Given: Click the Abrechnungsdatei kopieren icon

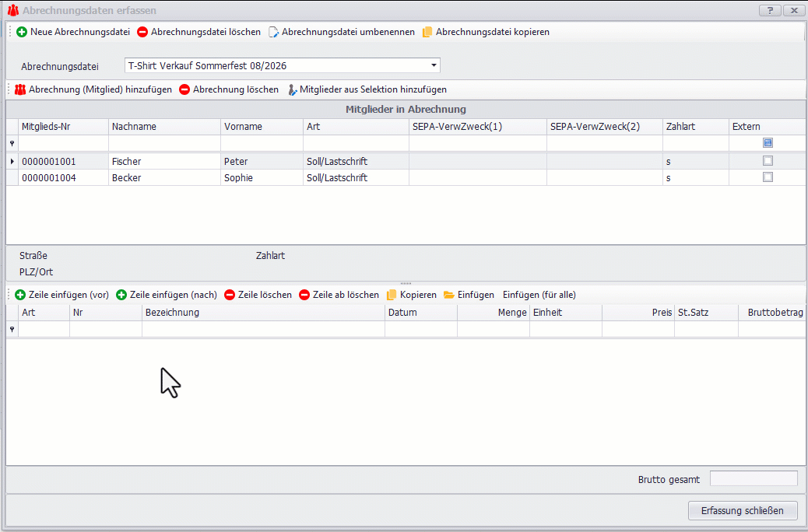Looking at the screenshot, I should (427, 32).
